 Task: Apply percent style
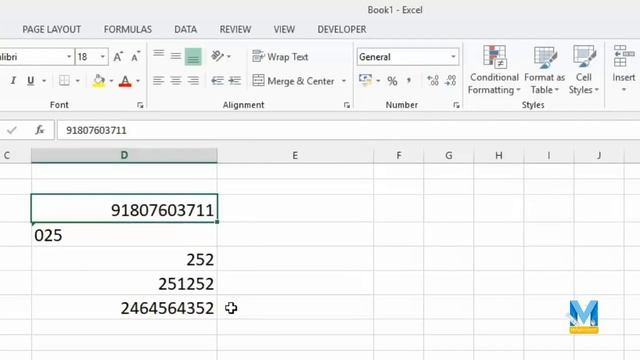[392, 81]
